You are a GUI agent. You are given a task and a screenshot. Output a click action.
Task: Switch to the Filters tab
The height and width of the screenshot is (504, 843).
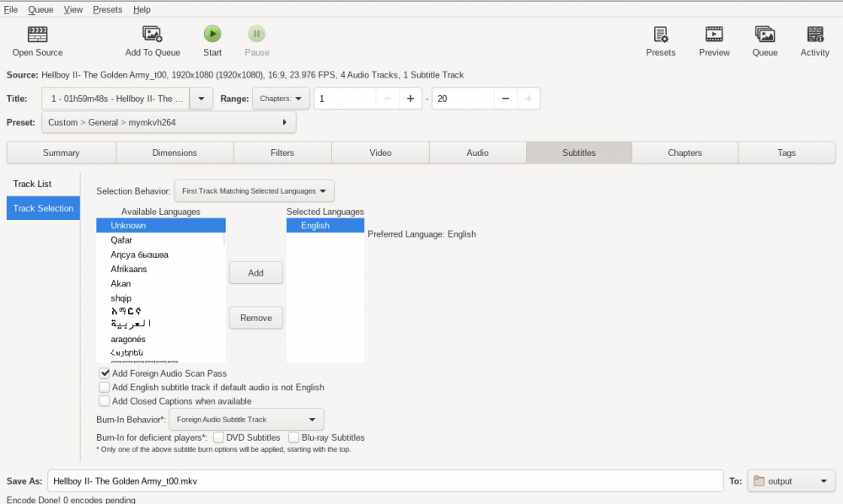pos(282,153)
